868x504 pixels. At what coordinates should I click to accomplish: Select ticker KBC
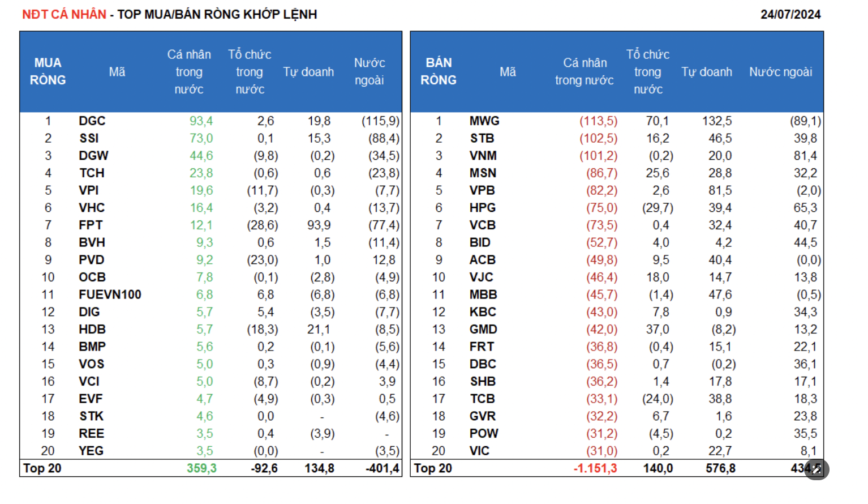[x=483, y=312]
